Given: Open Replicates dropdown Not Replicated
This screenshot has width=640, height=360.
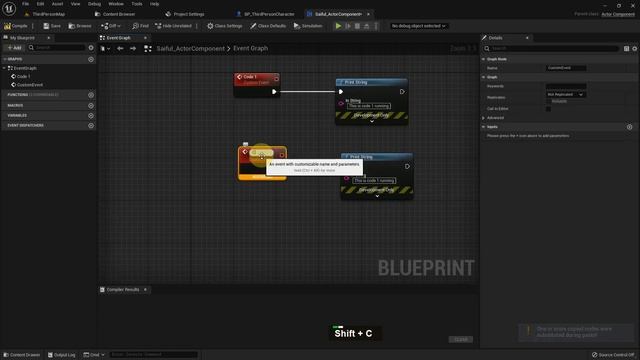Looking at the screenshot, I should (x=565, y=94).
